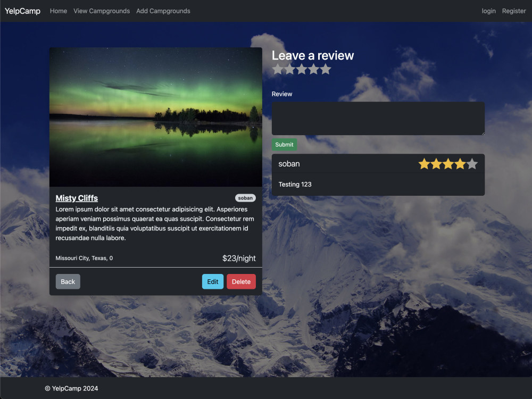Click the aurora campground photo
This screenshot has width=532, height=399.
[x=156, y=117]
